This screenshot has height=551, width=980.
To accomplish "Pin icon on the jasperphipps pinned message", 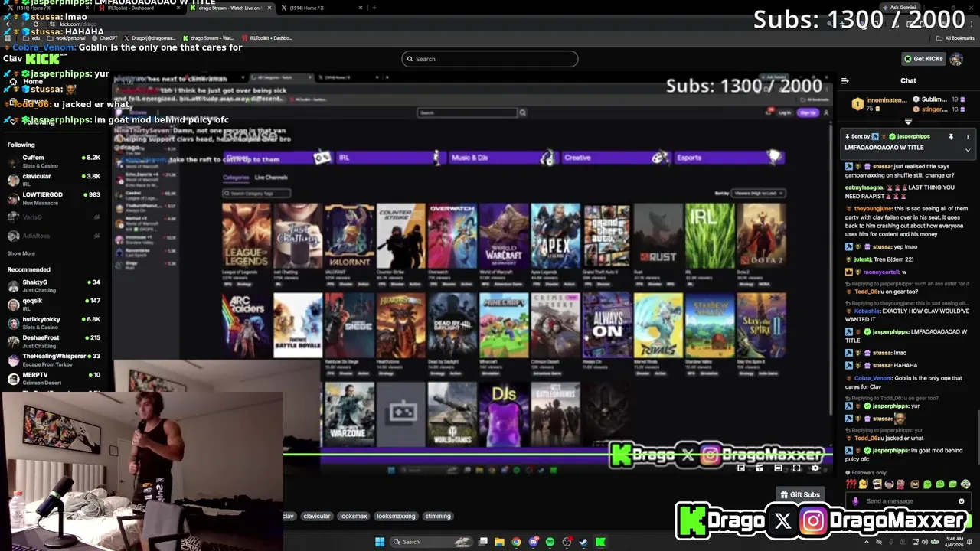I will pyautogui.click(x=951, y=136).
